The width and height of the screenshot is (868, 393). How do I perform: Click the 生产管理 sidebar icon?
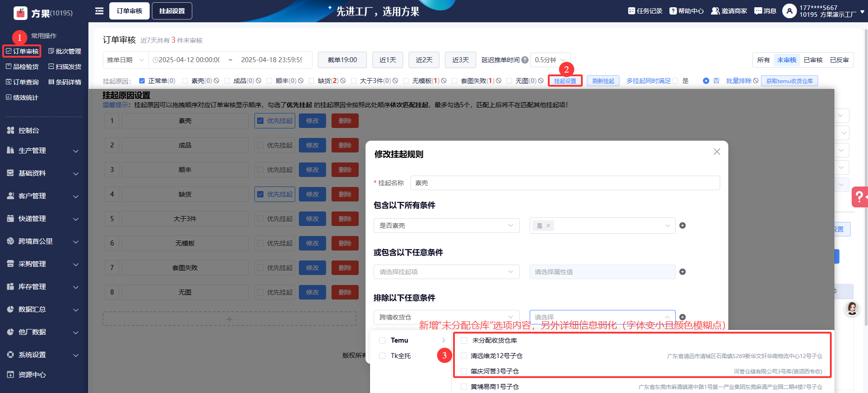coord(10,150)
